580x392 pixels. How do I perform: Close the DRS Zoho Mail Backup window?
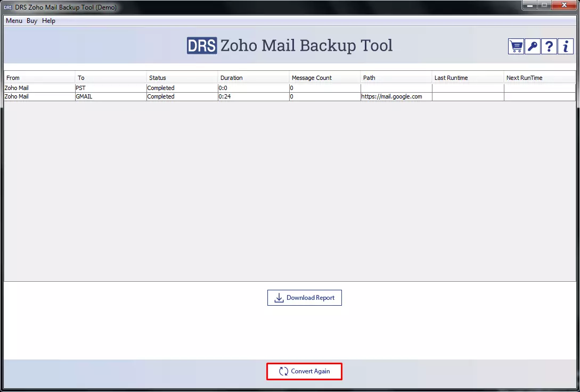point(564,5)
